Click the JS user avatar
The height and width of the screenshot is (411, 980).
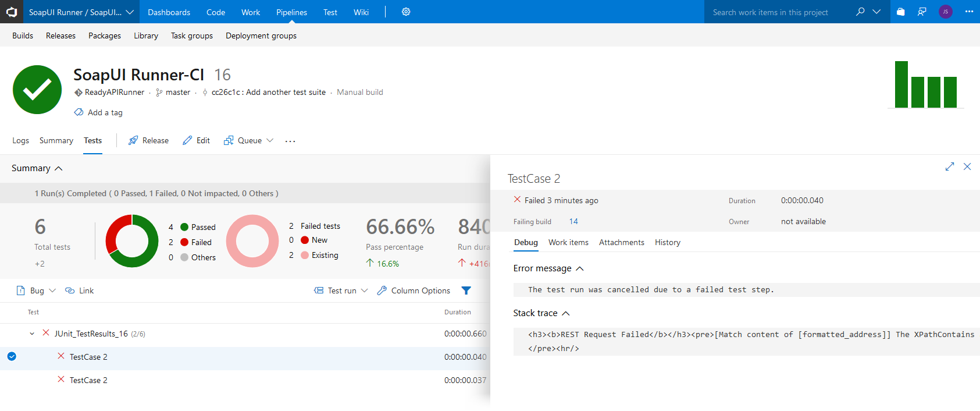(x=946, y=12)
